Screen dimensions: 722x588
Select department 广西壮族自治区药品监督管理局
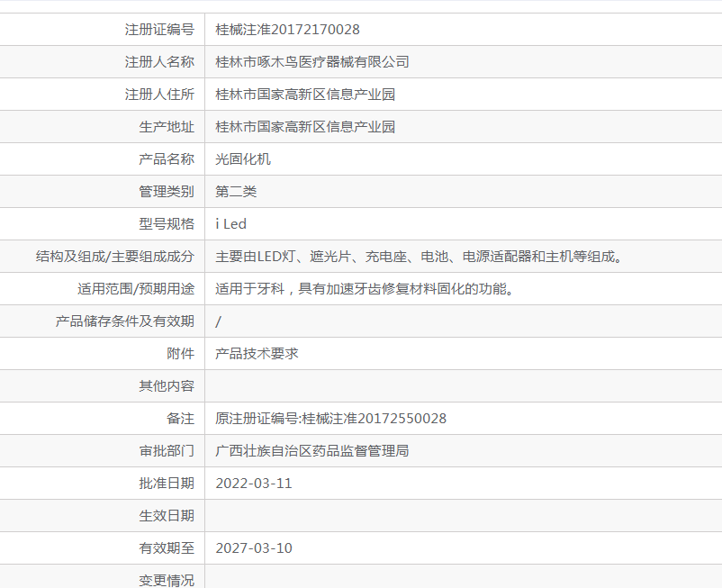pyautogui.click(x=312, y=451)
